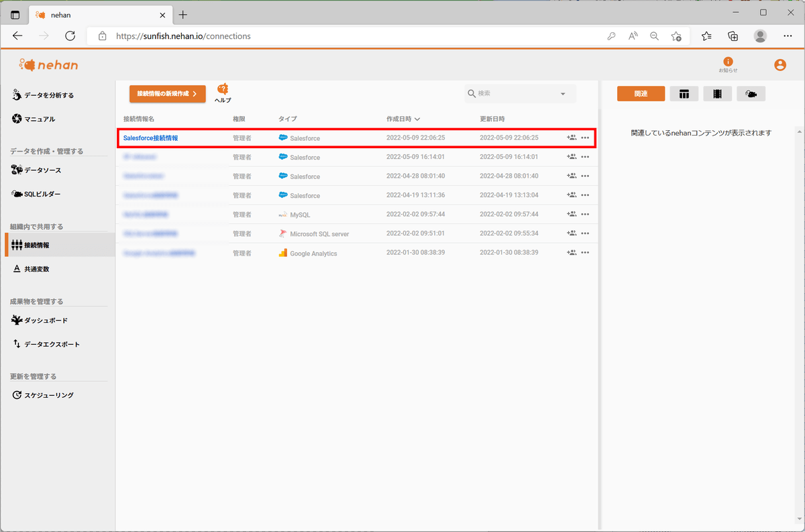
Task: Open the user account avatar menu
Action: tap(780, 65)
